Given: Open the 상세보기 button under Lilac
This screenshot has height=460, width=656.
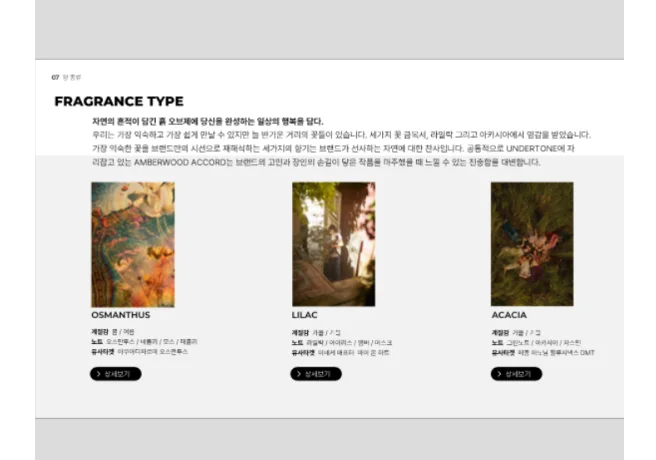Looking at the screenshot, I should coord(316,374).
